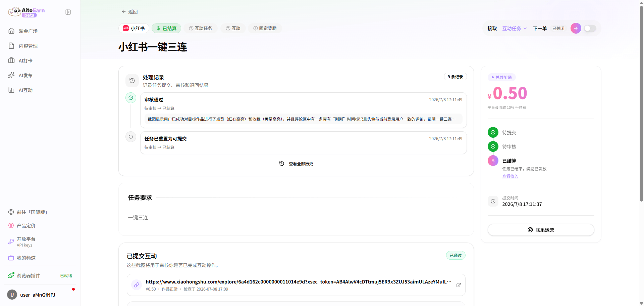Image resolution: width=644 pixels, height=306 pixels.
Task: Expand history via 查看全部历史
Action: tap(296, 164)
